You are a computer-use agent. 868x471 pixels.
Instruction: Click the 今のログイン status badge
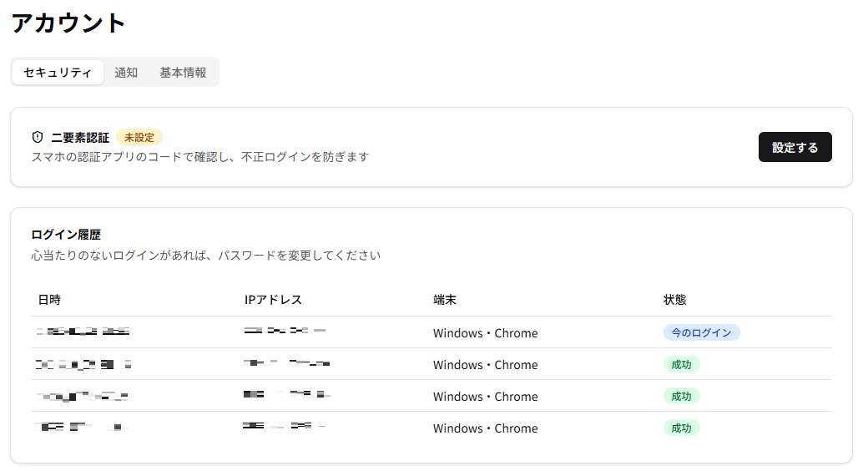(701, 332)
